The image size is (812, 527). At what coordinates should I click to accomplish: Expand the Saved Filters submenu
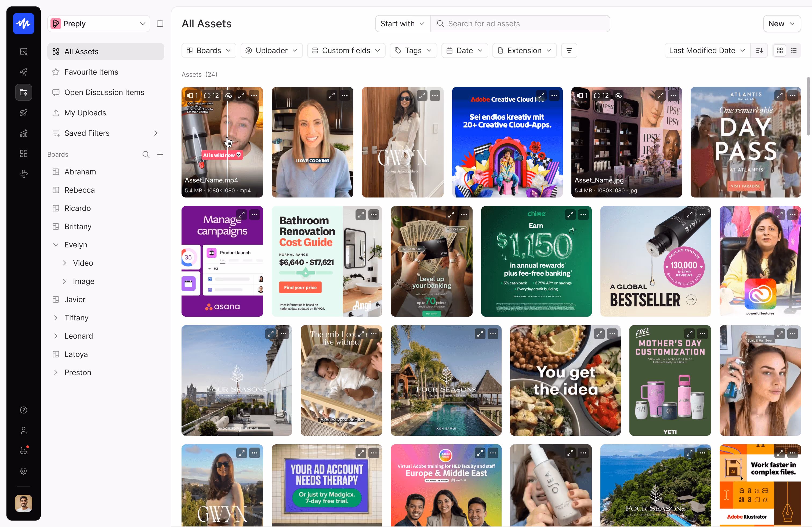click(x=155, y=133)
